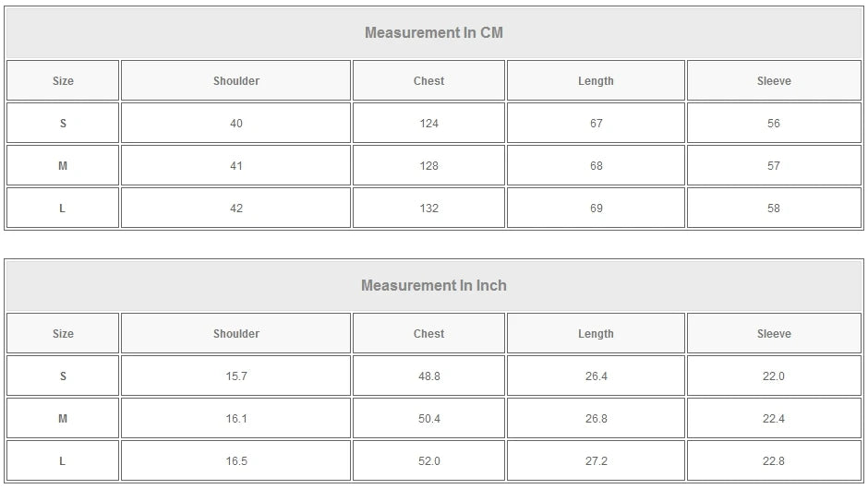Select the Size header in the CM table

63,81
